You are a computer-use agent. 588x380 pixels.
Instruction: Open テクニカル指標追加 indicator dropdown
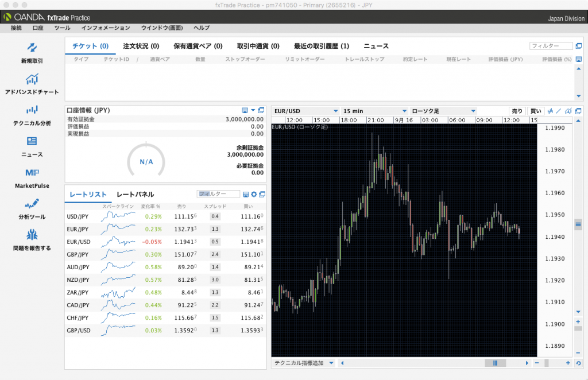[x=304, y=363]
